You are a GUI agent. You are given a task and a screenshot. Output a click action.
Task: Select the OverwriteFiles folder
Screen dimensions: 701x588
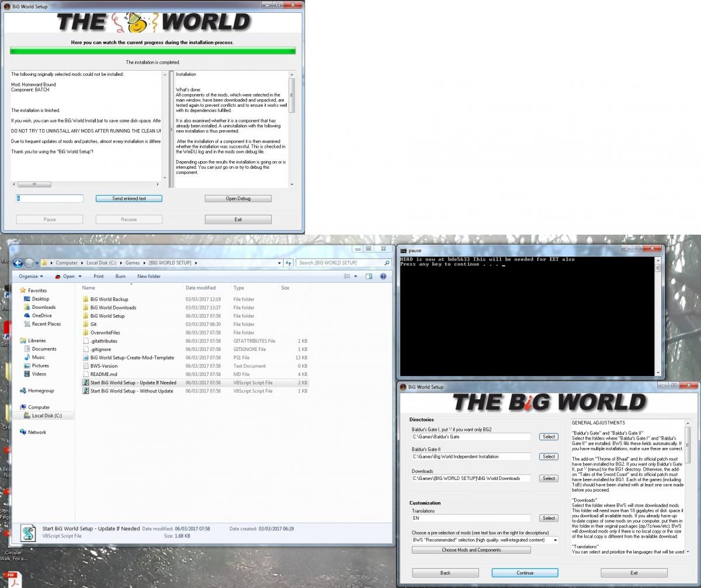(105, 332)
